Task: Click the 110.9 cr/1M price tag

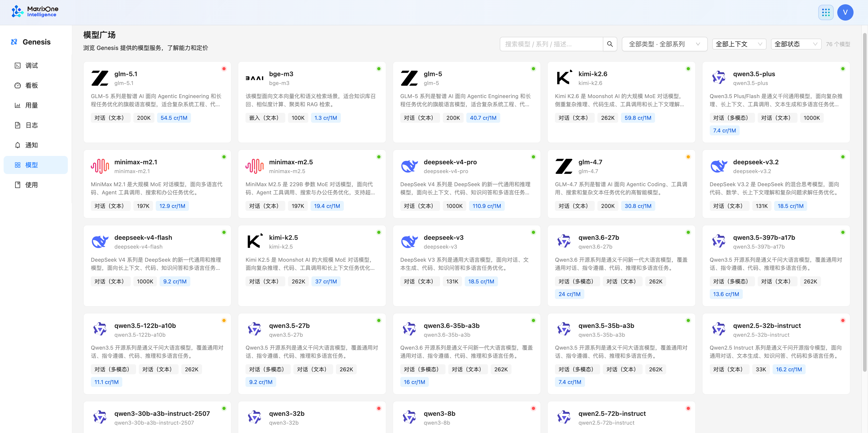Action: pyautogui.click(x=487, y=206)
